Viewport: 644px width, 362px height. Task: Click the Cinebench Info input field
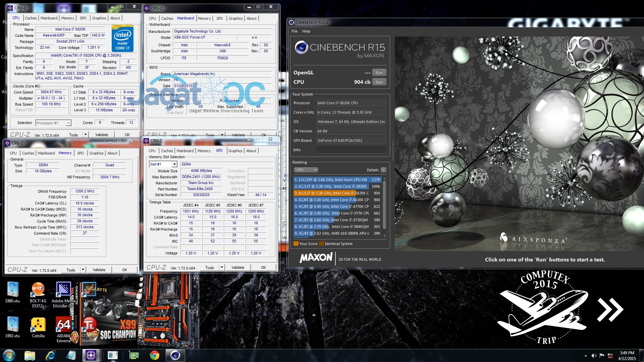351,150
